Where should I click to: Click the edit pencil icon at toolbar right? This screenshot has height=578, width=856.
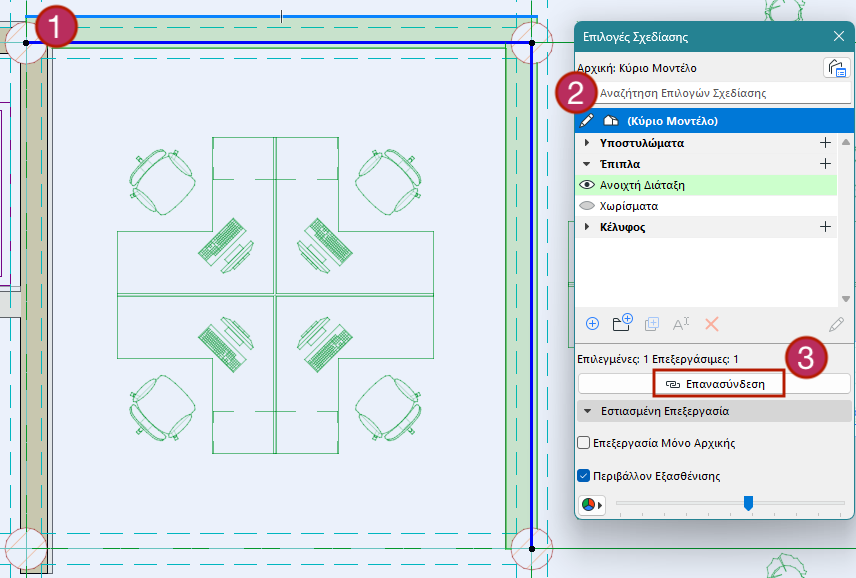836,325
